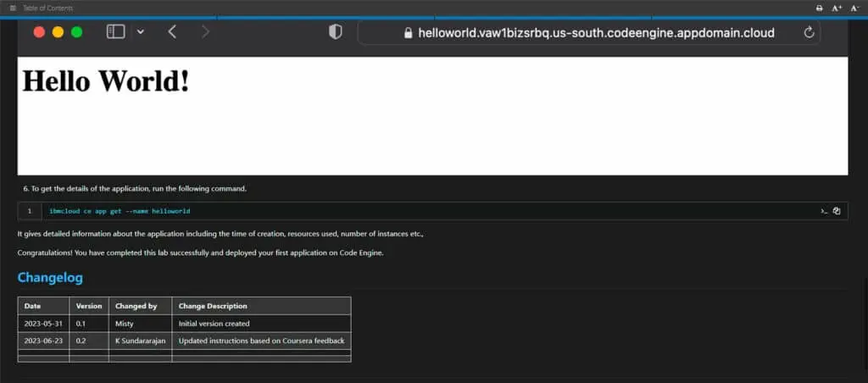Open the Safari sidebar dropdown chevron
Image resolution: width=868 pixels, height=383 pixels.
(141, 32)
